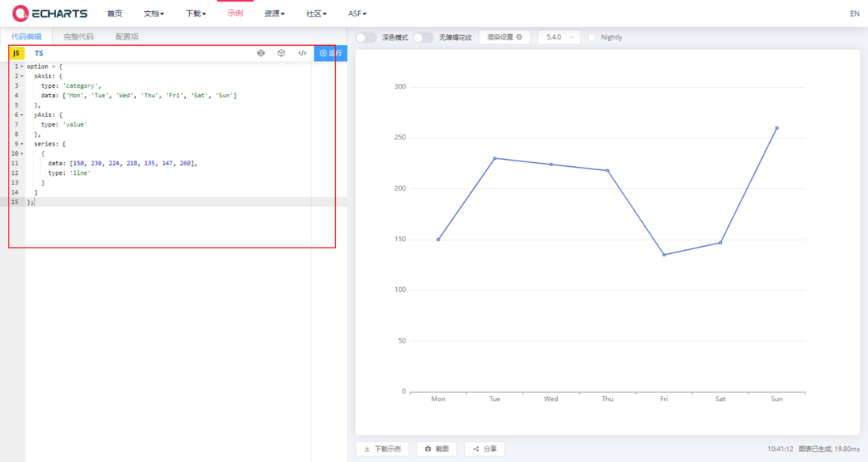Click the share icon beside 分享
868x462 pixels.
[476, 449]
